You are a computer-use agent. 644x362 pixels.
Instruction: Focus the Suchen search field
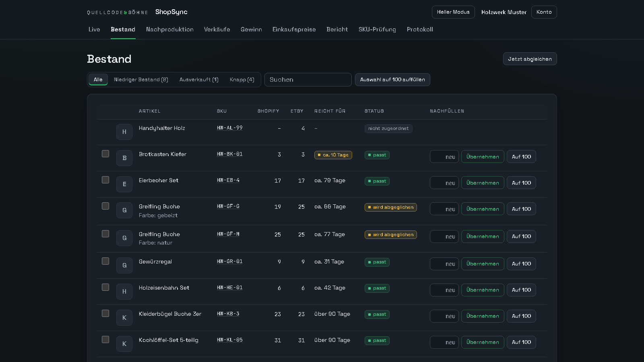[308, 80]
